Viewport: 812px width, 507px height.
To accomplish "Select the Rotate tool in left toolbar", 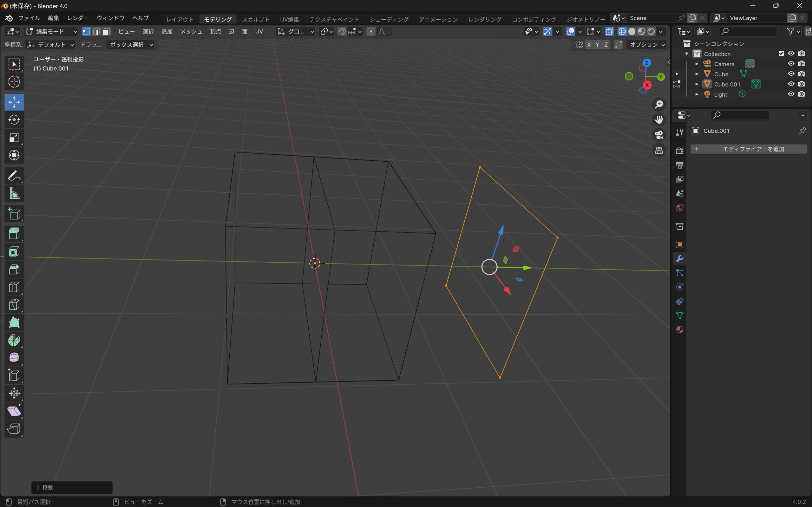I will coord(14,120).
